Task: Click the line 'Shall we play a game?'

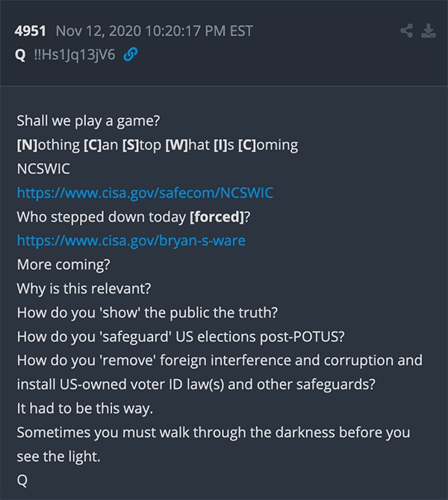Action: pos(88,121)
